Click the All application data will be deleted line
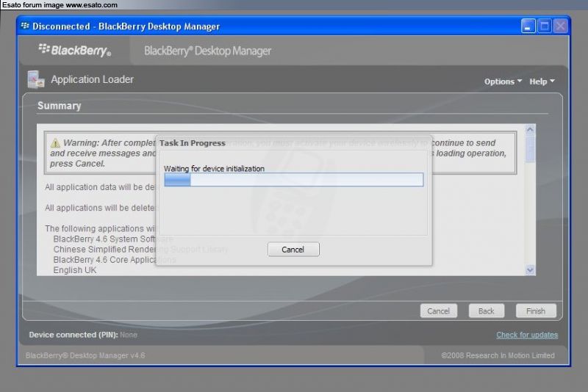The image size is (588, 392). pyautogui.click(x=100, y=187)
